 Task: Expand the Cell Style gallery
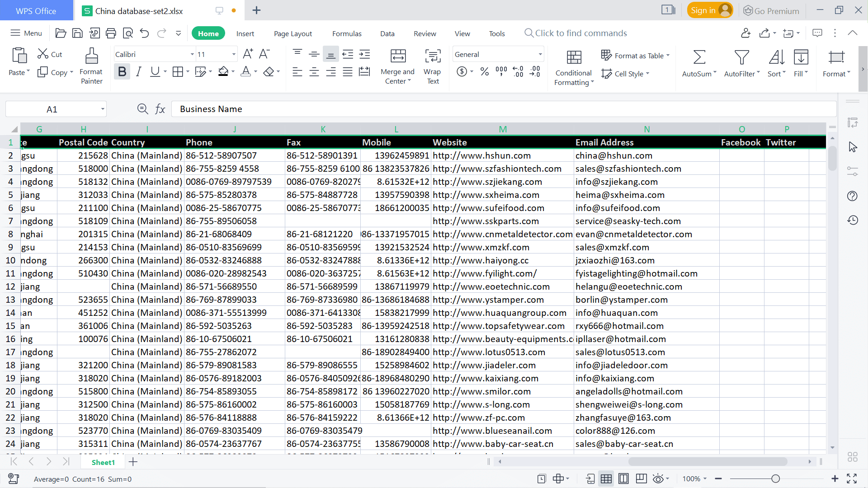coord(627,74)
